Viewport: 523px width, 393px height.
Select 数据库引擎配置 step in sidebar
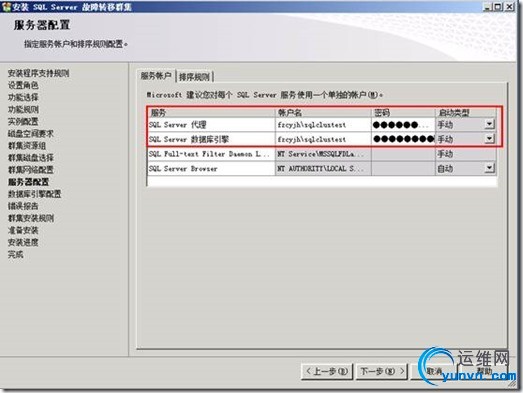point(35,194)
